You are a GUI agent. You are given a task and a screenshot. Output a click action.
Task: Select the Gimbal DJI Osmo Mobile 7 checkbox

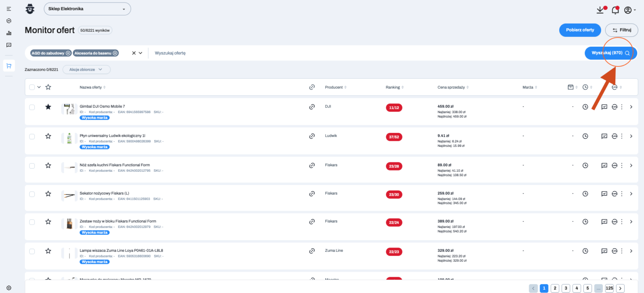click(32, 107)
